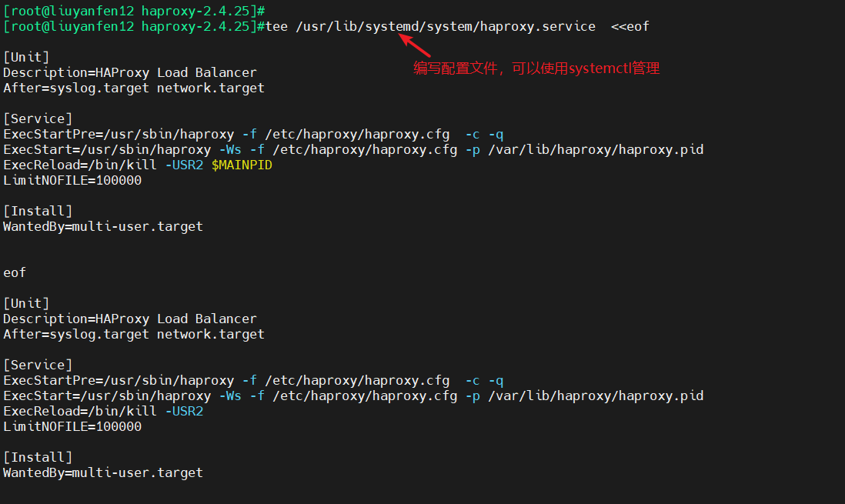Click the "[Service]" header typed before eof

click(38, 118)
